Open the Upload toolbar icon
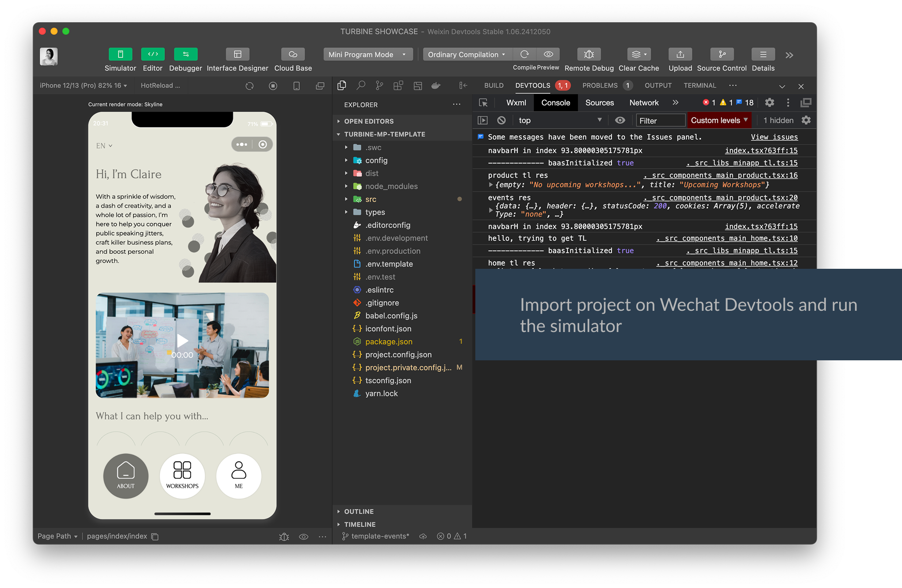 (x=680, y=54)
